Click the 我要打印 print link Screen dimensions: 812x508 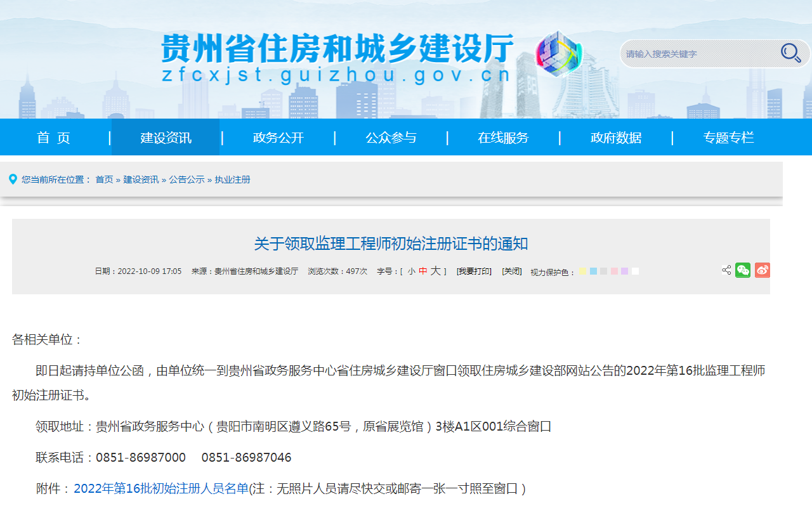point(474,271)
